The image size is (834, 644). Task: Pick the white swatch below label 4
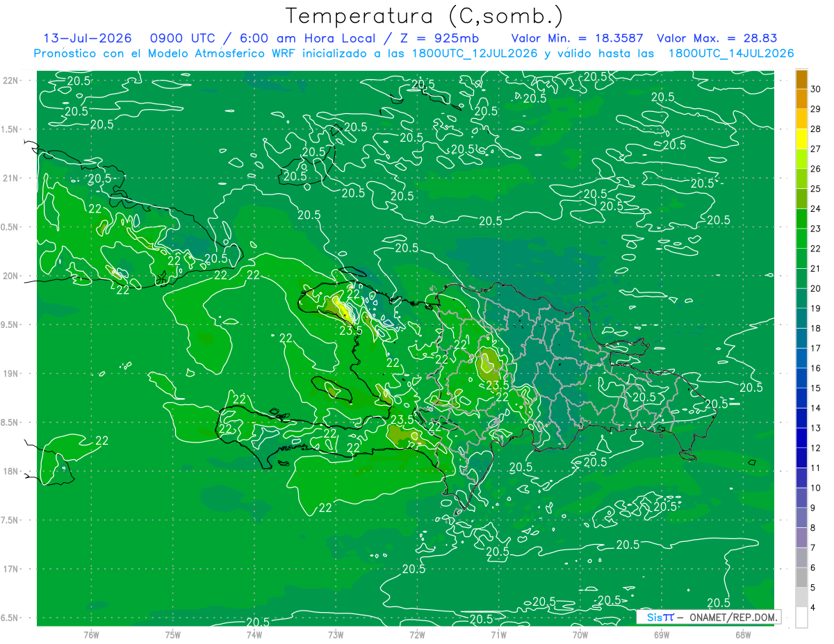[801, 618]
